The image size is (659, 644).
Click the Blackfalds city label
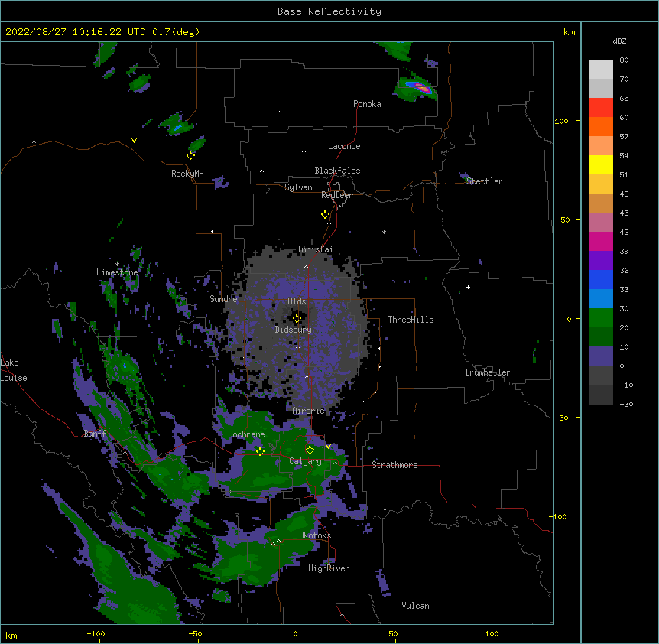click(337, 171)
